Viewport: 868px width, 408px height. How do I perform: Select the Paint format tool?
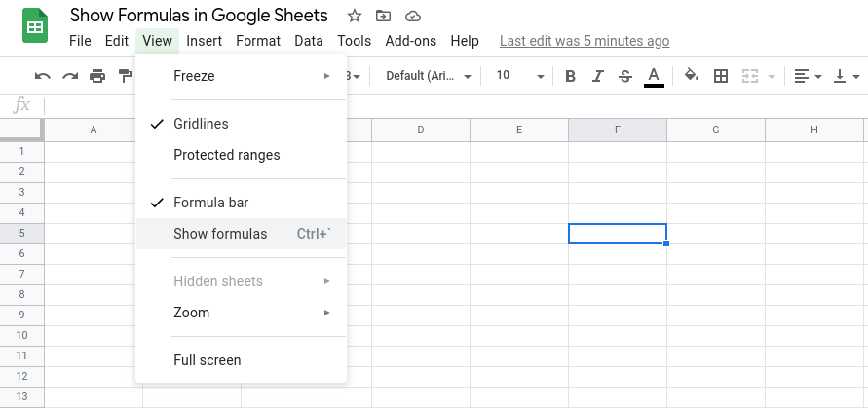(126, 76)
